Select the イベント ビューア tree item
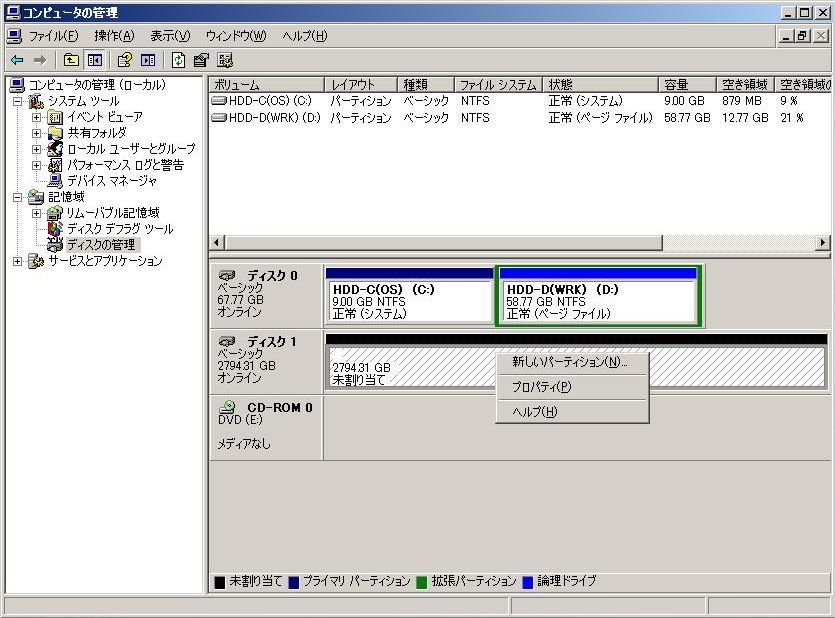This screenshot has height=618, width=835. pyautogui.click(x=104, y=117)
